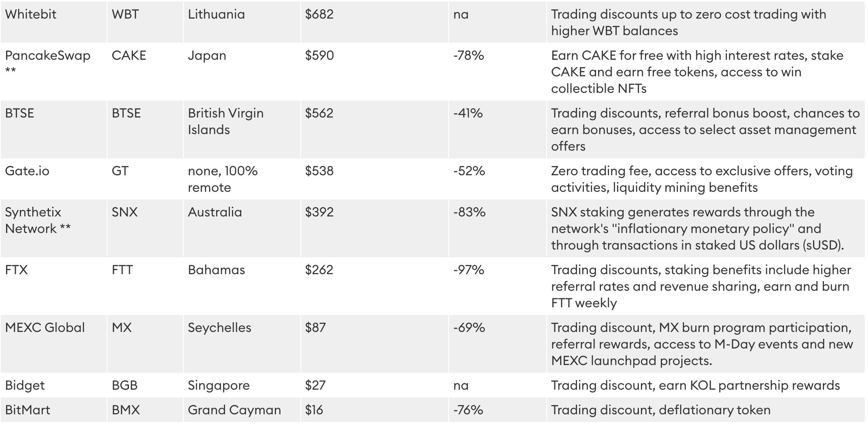Image resolution: width=868 pixels, height=424 pixels.
Task: Click the Grand Cayman location cell
Action: click(234, 410)
